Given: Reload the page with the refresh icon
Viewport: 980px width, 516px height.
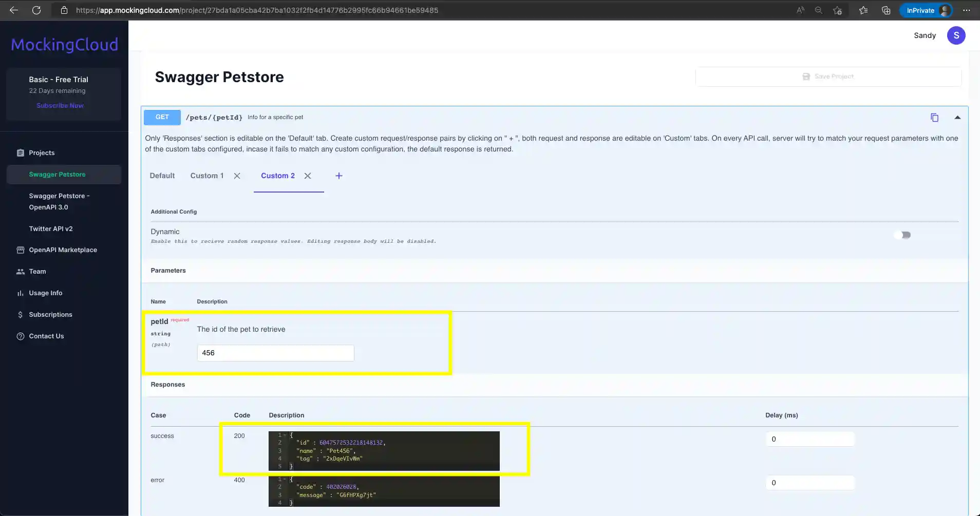Looking at the screenshot, I should [x=36, y=10].
